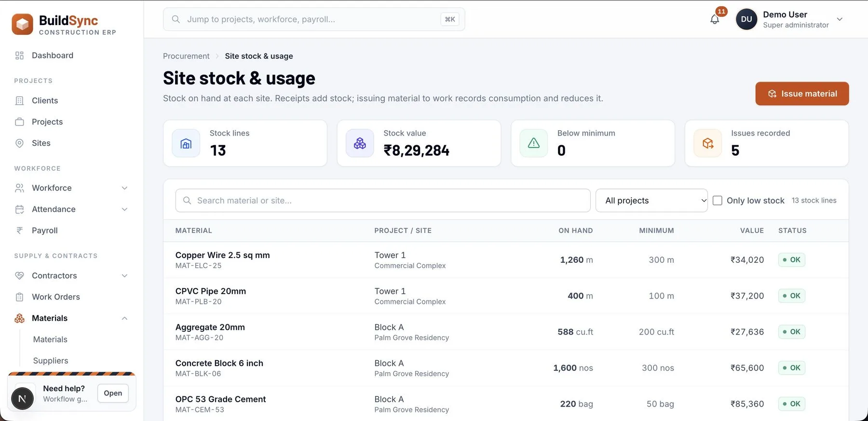
Task: Open notifications bell icon
Action: pos(715,19)
